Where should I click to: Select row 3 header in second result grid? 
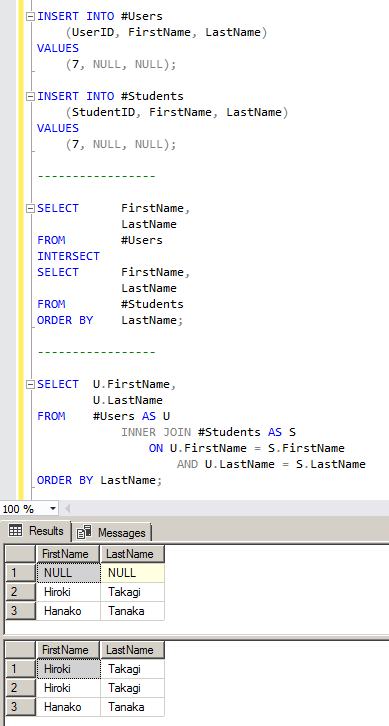point(20,707)
